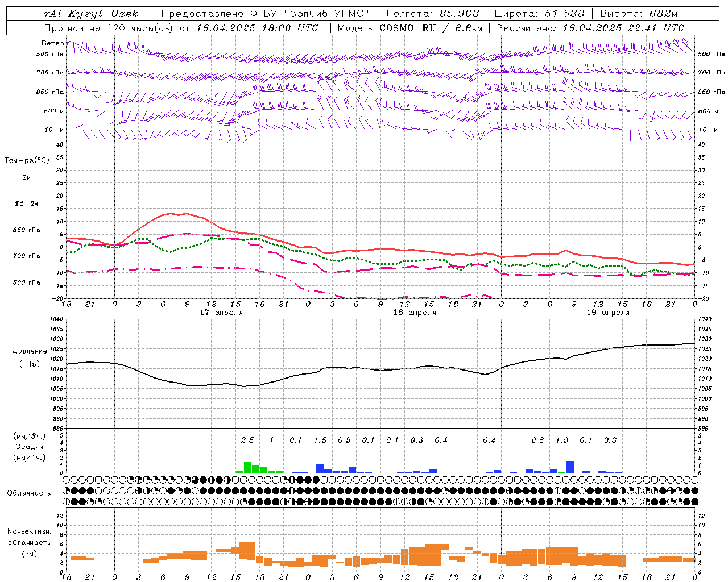Click the (мм/3ч.) precipitation unit label
Screen dimensions: 728x582
click(x=29, y=436)
